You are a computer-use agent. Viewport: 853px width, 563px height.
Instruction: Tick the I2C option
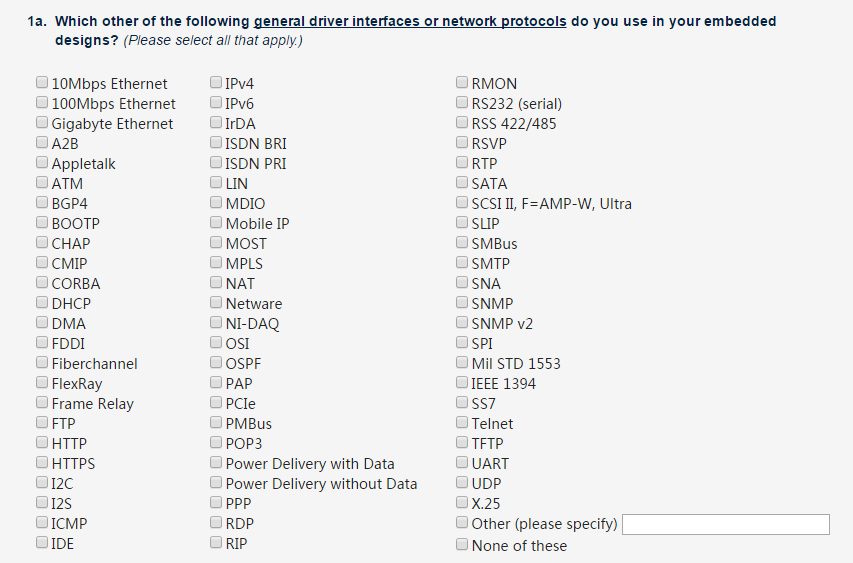tap(42, 482)
